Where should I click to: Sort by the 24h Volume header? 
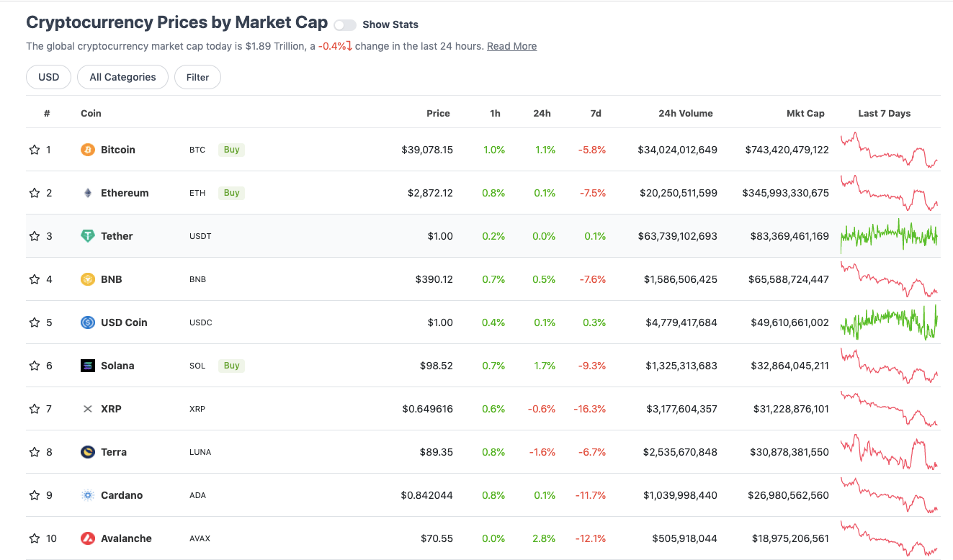[686, 113]
